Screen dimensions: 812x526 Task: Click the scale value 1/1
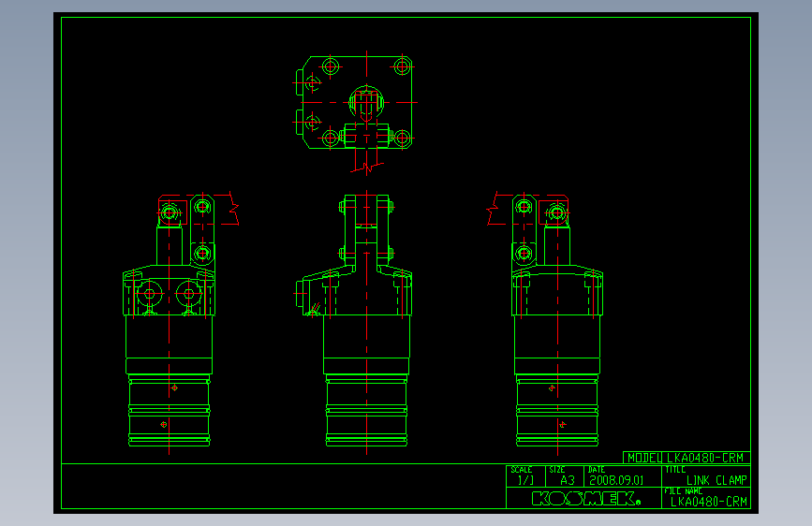pos(525,480)
